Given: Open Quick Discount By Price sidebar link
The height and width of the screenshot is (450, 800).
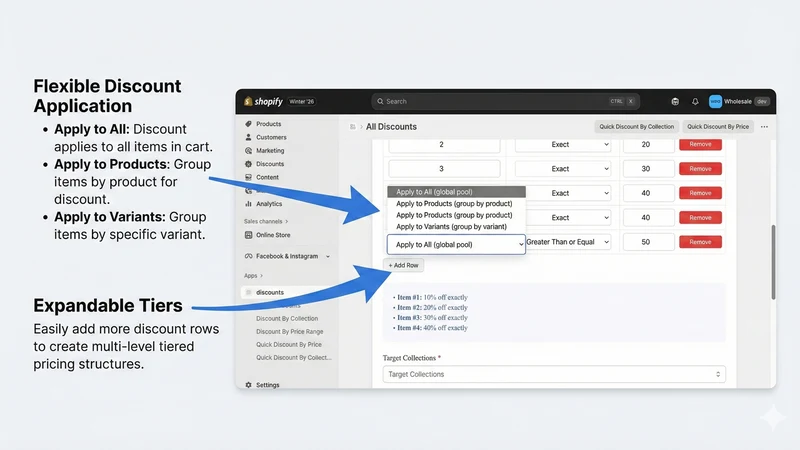Looking at the screenshot, I should [289, 344].
